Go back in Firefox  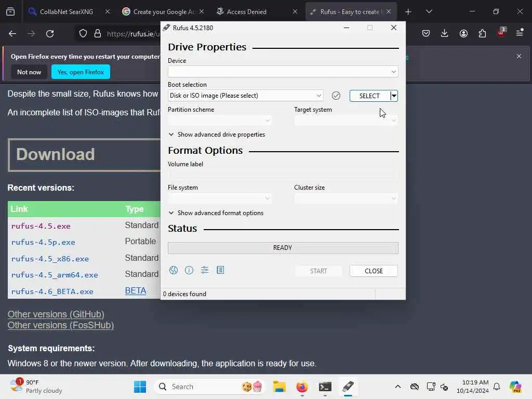(x=12, y=34)
